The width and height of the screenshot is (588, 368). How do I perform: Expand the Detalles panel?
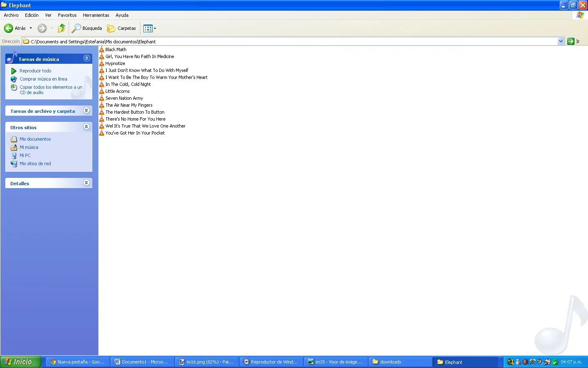click(x=87, y=183)
